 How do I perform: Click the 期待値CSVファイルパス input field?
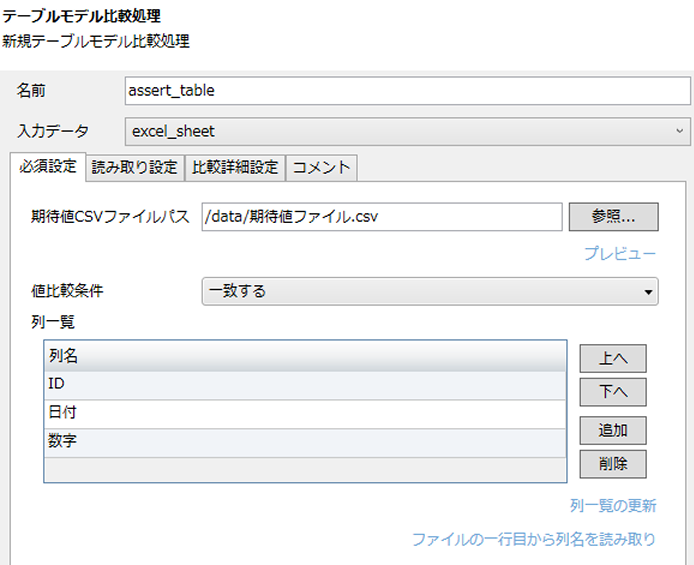(x=381, y=216)
